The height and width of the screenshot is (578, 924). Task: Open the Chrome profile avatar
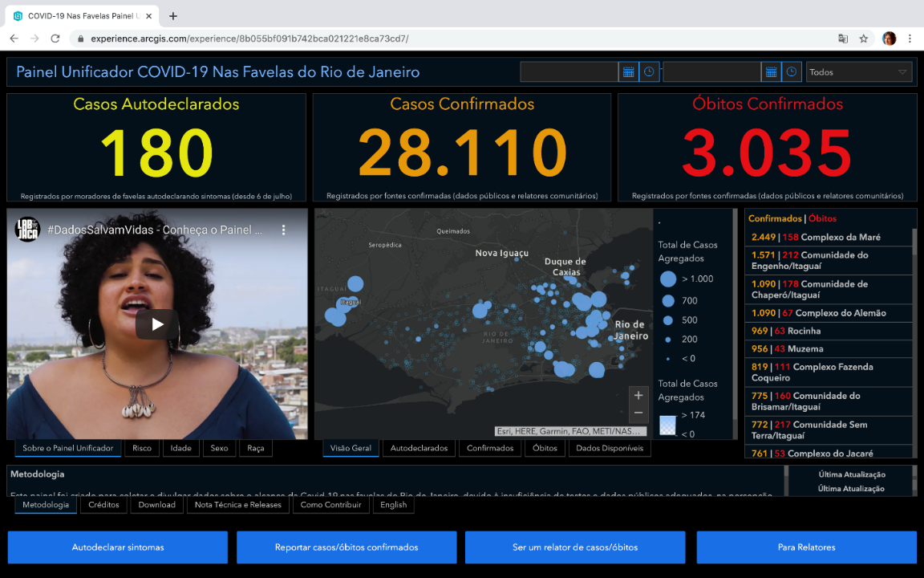(890, 39)
